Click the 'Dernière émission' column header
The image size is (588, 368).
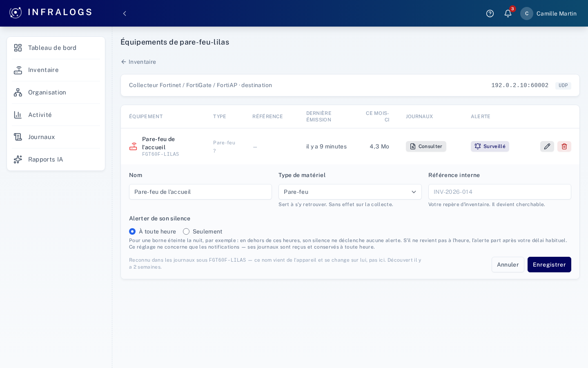point(319,117)
